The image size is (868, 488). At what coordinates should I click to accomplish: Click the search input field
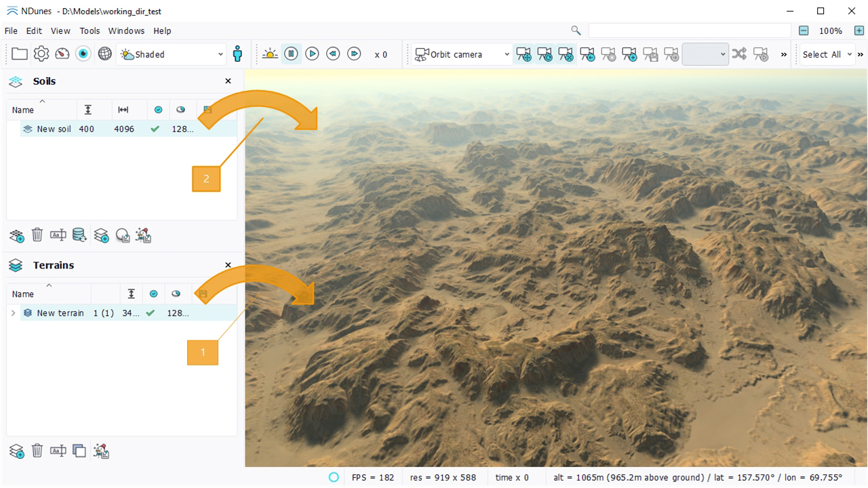(x=689, y=30)
